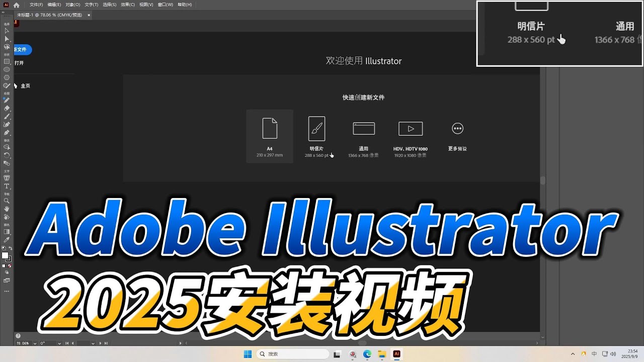Go to next artboard button
Image resolution: width=644 pixels, height=362 pixels.
coord(100,343)
